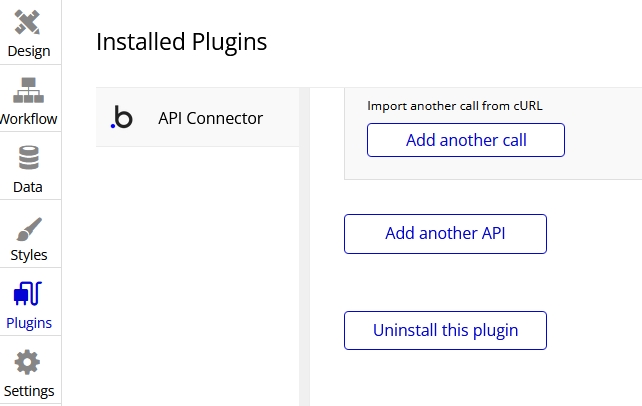Click the Plugins tab label
This screenshot has height=406, width=642.
point(28,323)
